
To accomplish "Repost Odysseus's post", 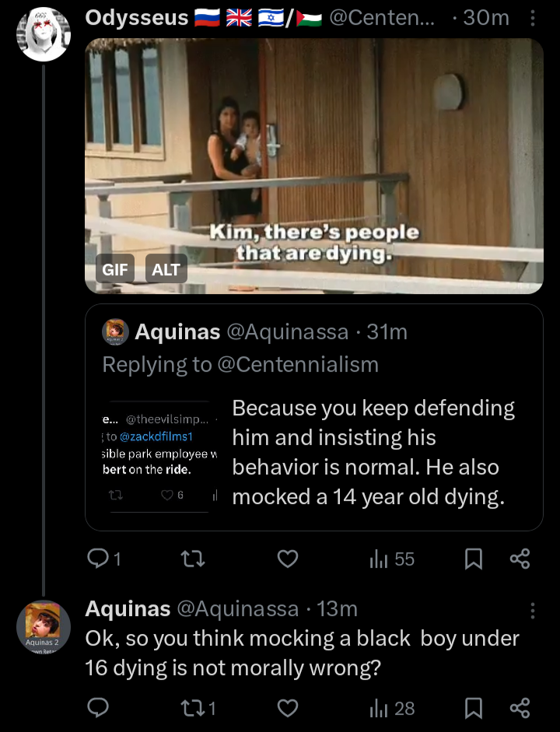I will (193, 559).
